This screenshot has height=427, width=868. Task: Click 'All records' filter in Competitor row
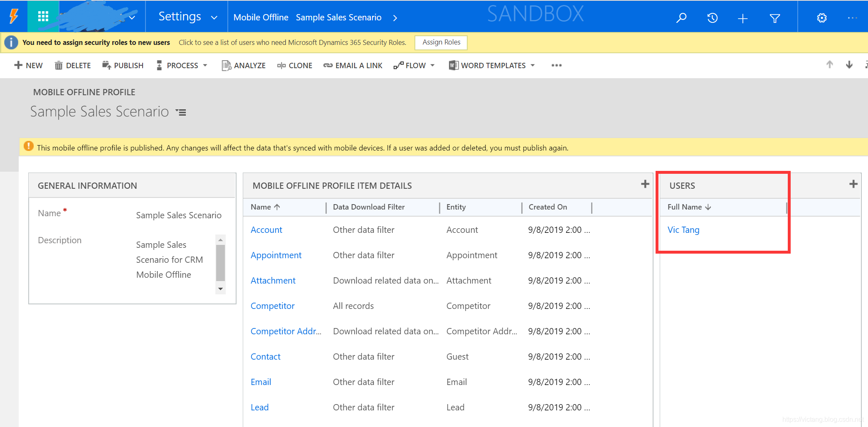(x=353, y=306)
